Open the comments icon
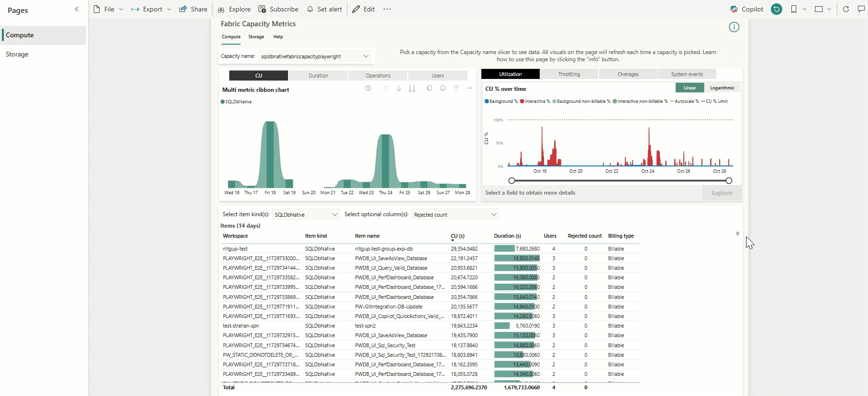The image size is (868, 396). [861, 9]
